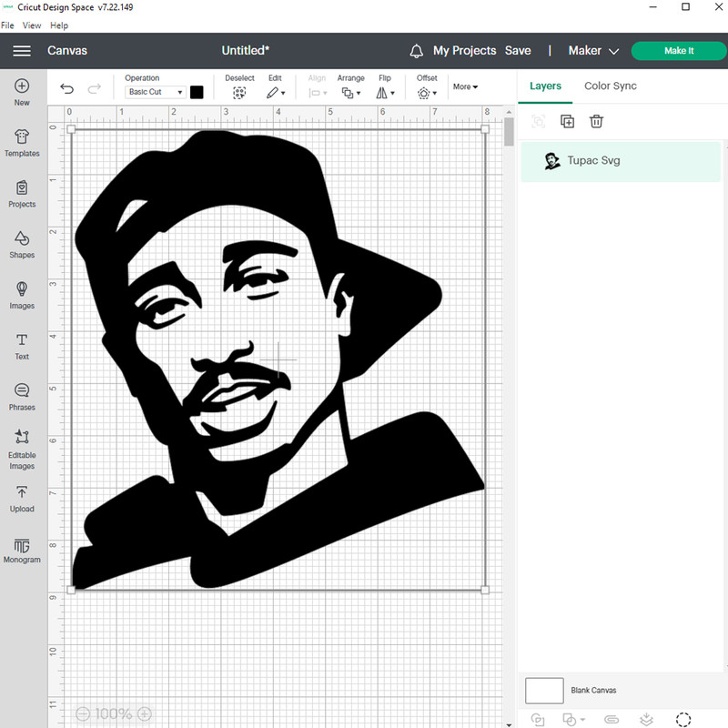This screenshot has width=728, height=728.
Task: Open Templates in the left sidebar
Action: tap(22, 141)
